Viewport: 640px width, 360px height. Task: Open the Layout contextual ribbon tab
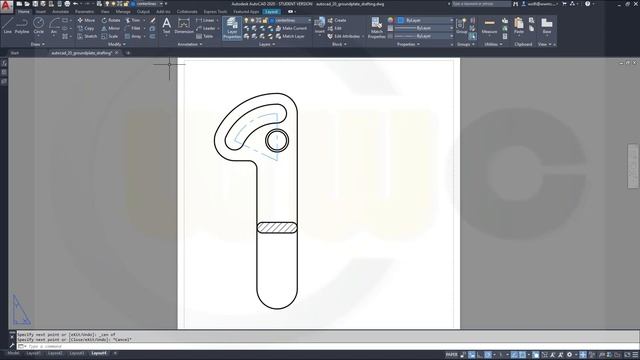271,12
